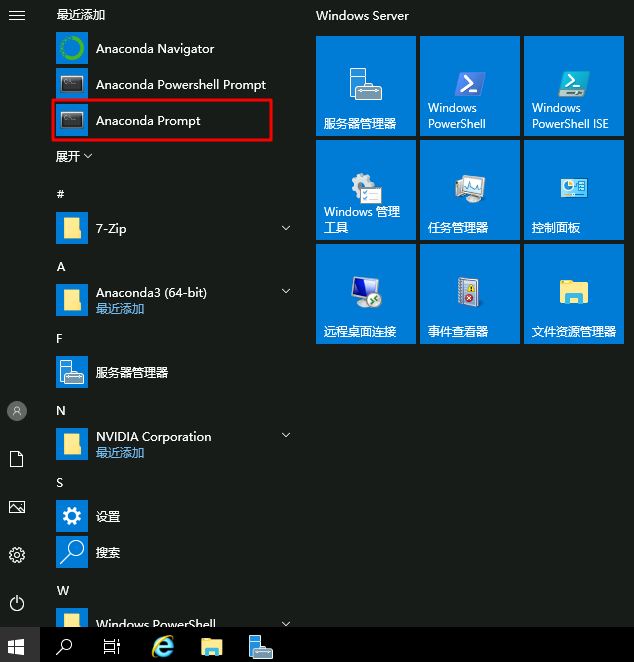
Task: Open the Windows PowerShell ISE tile
Action: coord(574,86)
